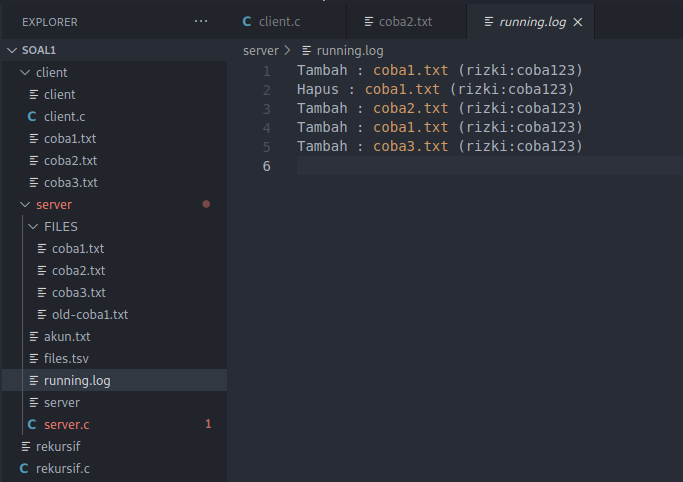Image resolution: width=683 pixels, height=482 pixels.
Task: Click the server breadcrumb segment
Action: pyautogui.click(x=260, y=51)
